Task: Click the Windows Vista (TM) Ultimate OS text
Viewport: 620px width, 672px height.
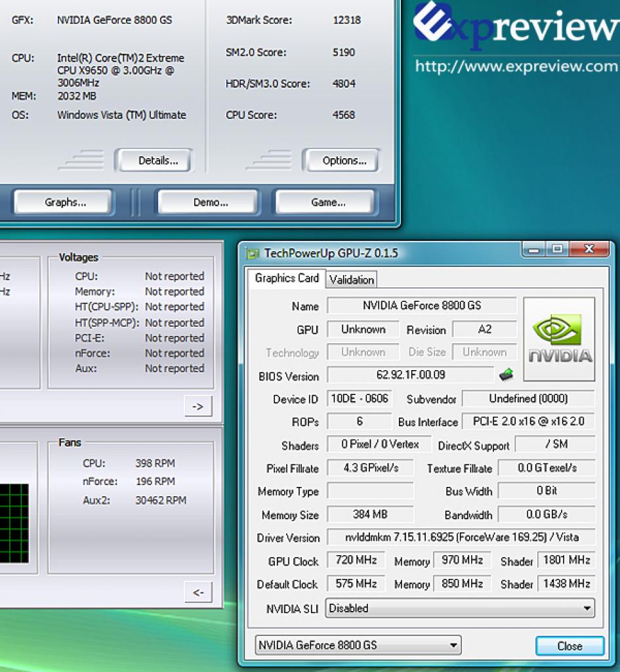Action: [121, 115]
